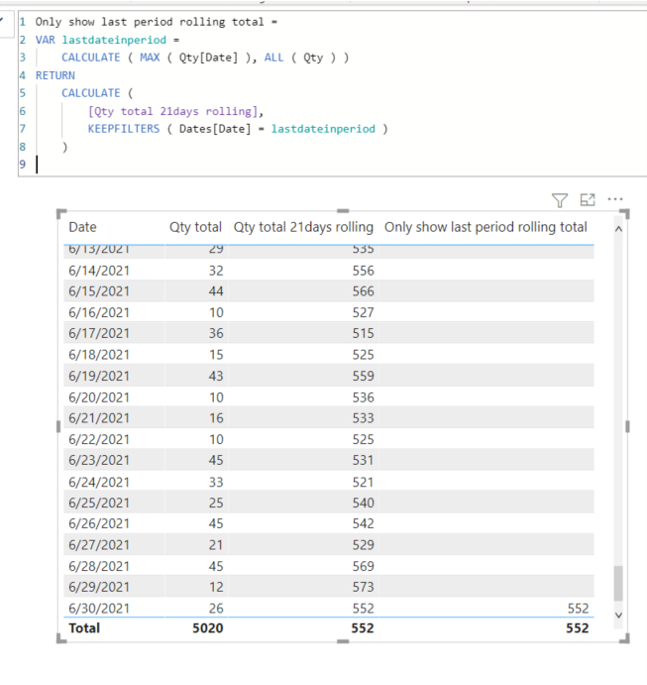Select 6/20/2021 date cell
The image size is (647, 685).
[99, 398]
